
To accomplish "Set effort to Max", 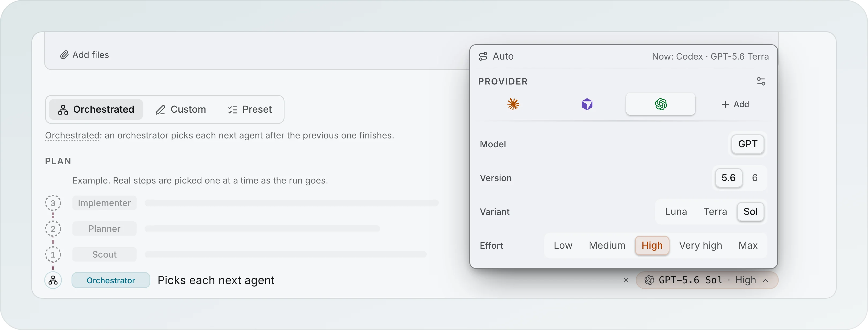I will pos(748,245).
